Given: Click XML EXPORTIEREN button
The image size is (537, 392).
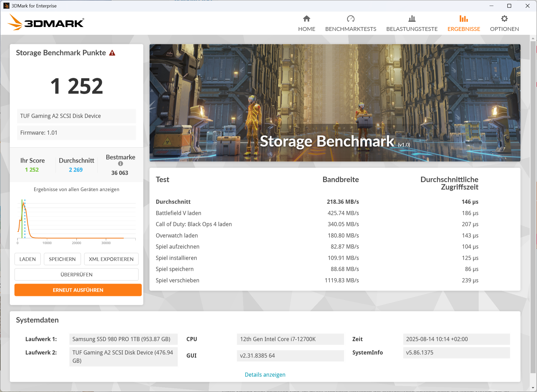Looking at the screenshot, I should (x=111, y=259).
